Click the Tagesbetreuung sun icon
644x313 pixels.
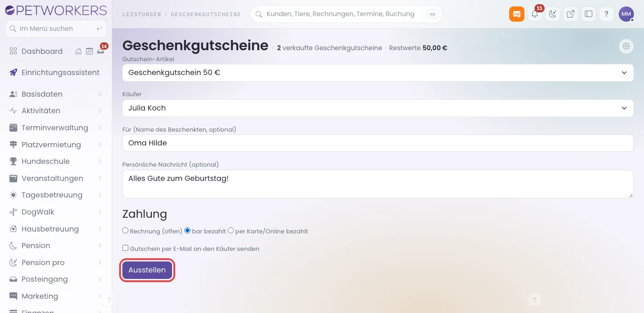pyautogui.click(x=13, y=195)
